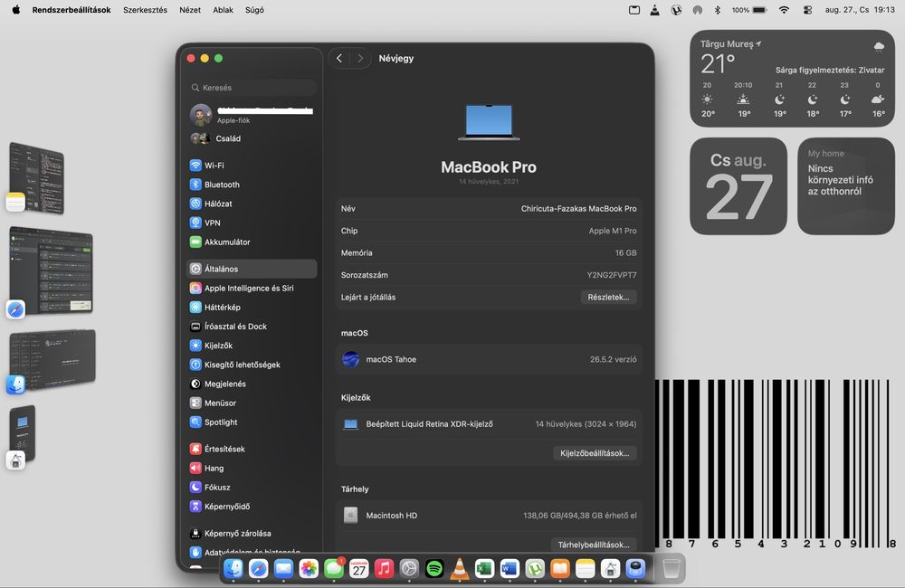Click the Apple M1 Pro chip value
Image resolution: width=905 pixels, height=588 pixels.
tap(613, 231)
